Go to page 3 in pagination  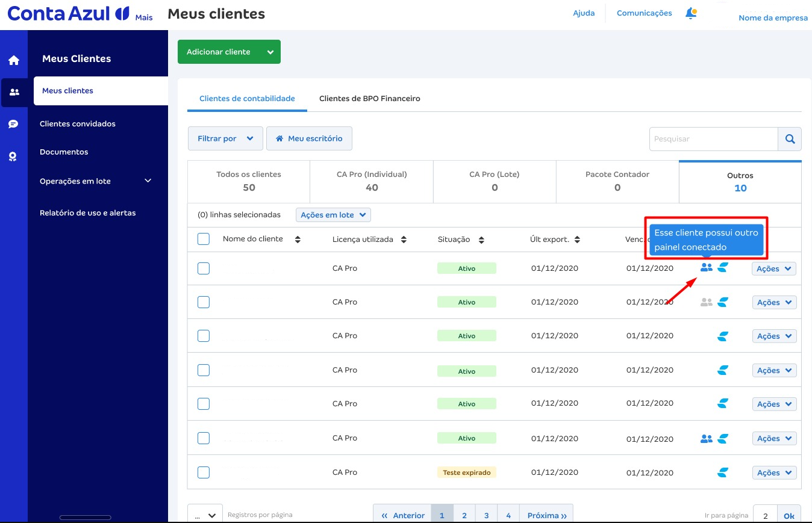click(486, 515)
